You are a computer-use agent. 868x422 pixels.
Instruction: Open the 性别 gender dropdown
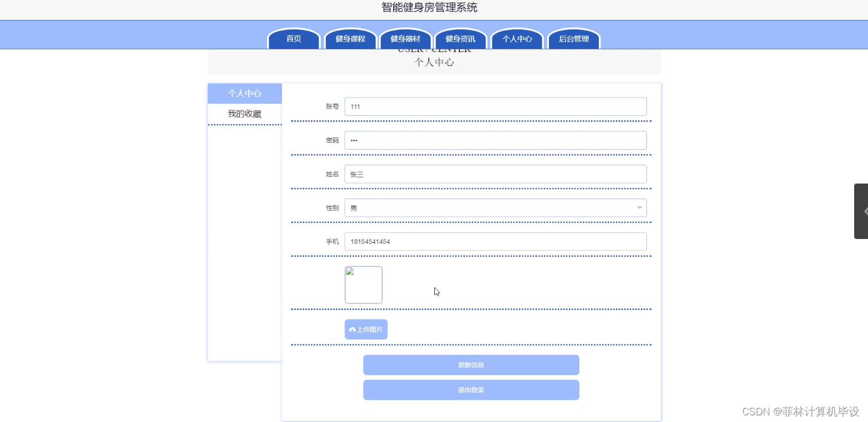tap(495, 207)
